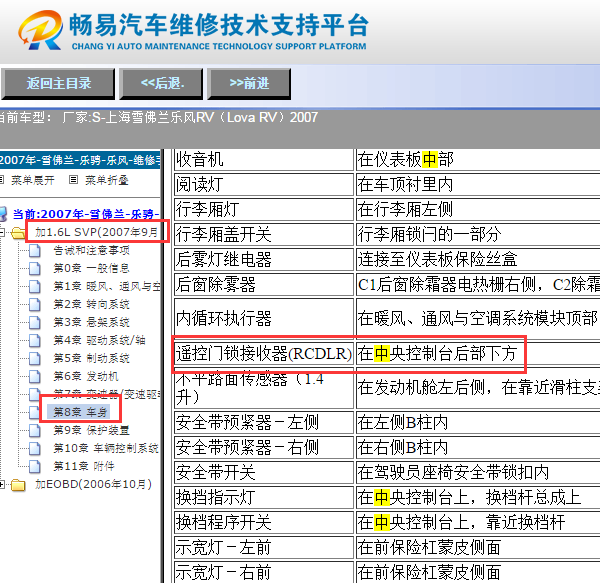Click the 加1.6L SVP folder icon
Screen dimensions: 600x583
click(18, 233)
